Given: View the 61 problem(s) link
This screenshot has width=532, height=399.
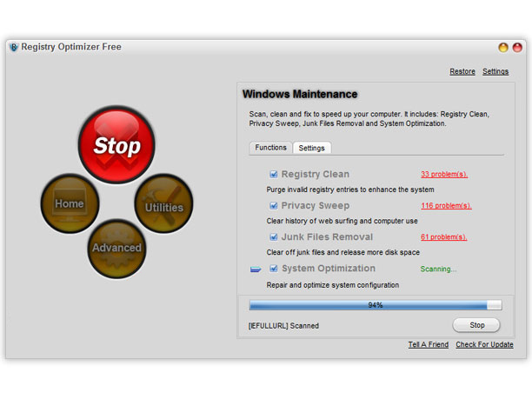Looking at the screenshot, I should pos(444,237).
